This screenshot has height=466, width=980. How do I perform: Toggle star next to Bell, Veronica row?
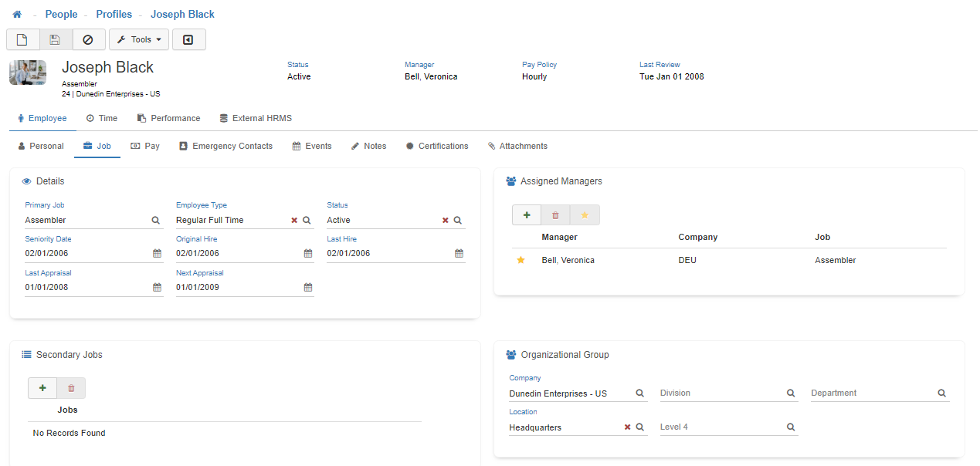coord(521,261)
